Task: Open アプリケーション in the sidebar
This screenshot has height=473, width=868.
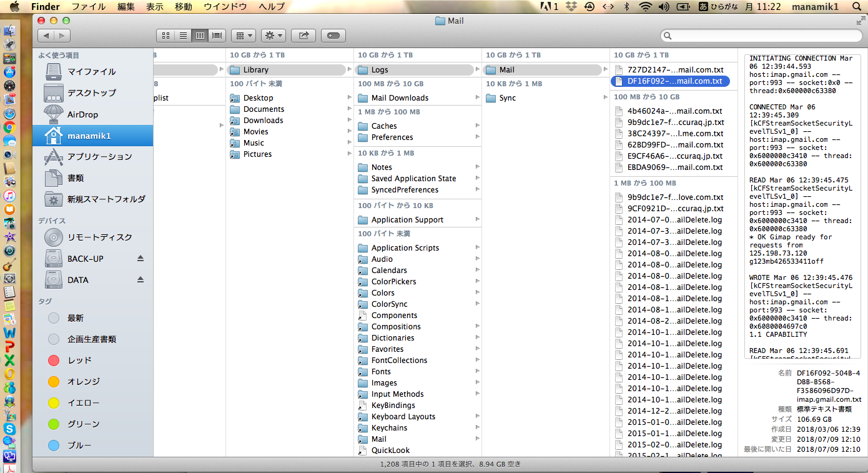Action: (92, 157)
